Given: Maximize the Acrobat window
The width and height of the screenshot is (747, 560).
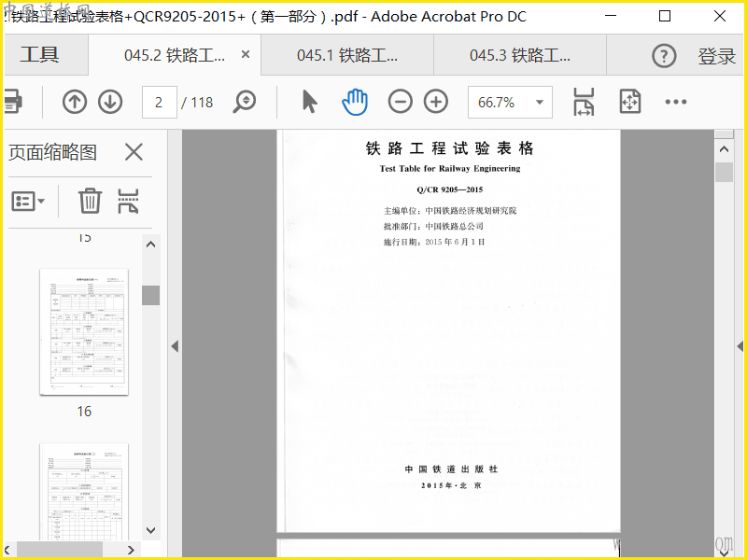Looking at the screenshot, I should click(665, 16).
